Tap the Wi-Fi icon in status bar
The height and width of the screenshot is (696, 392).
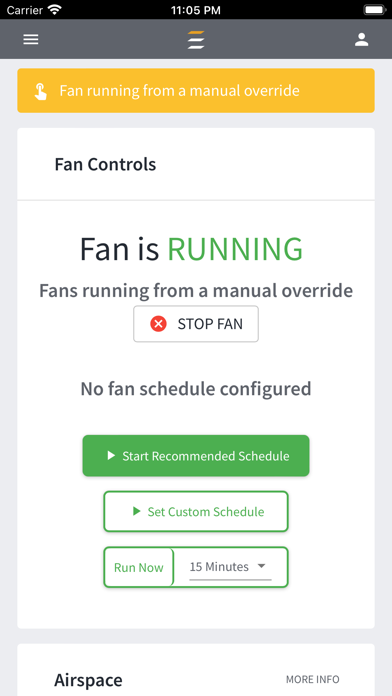click(55, 10)
